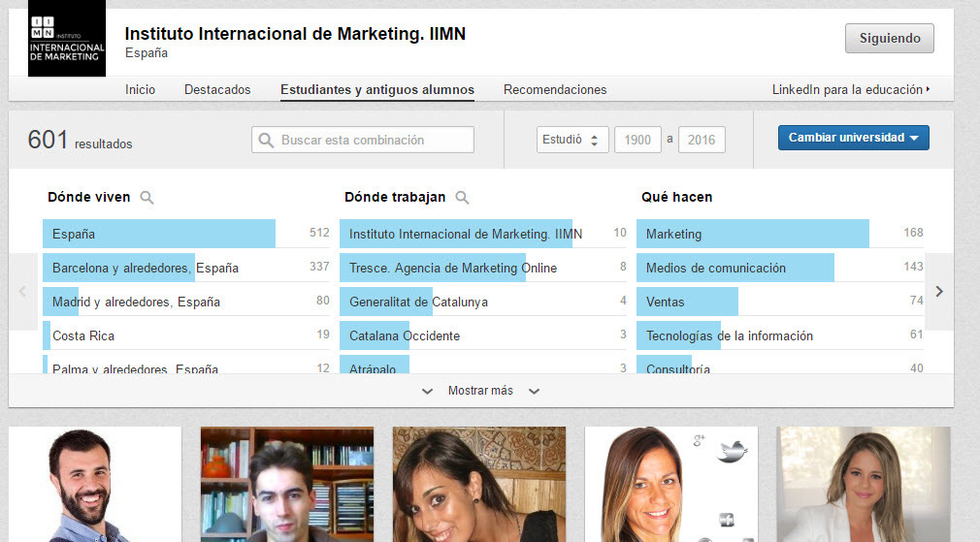980x542 pixels.
Task: Open profile photo of man by bookshelf
Action: pos(287,485)
